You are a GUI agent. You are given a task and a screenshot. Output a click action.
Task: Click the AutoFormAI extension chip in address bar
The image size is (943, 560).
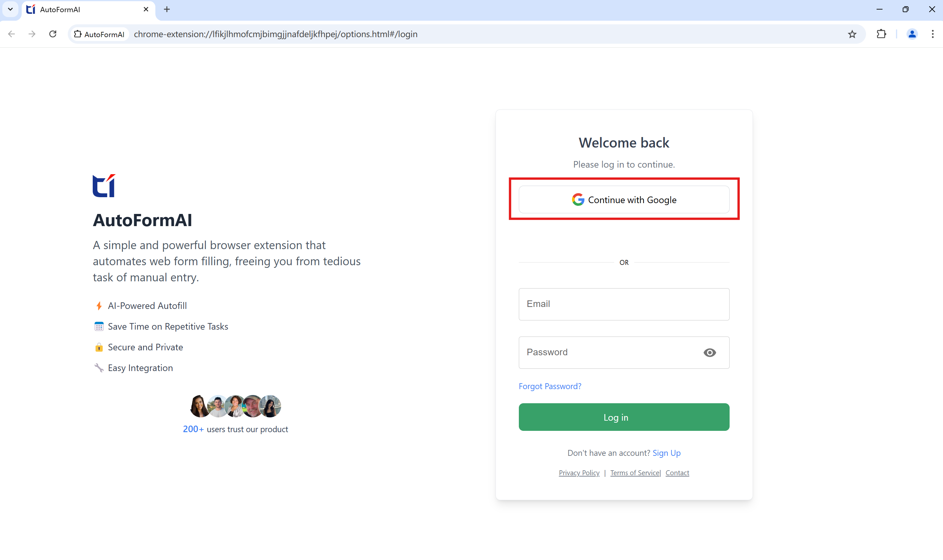(100, 34)
